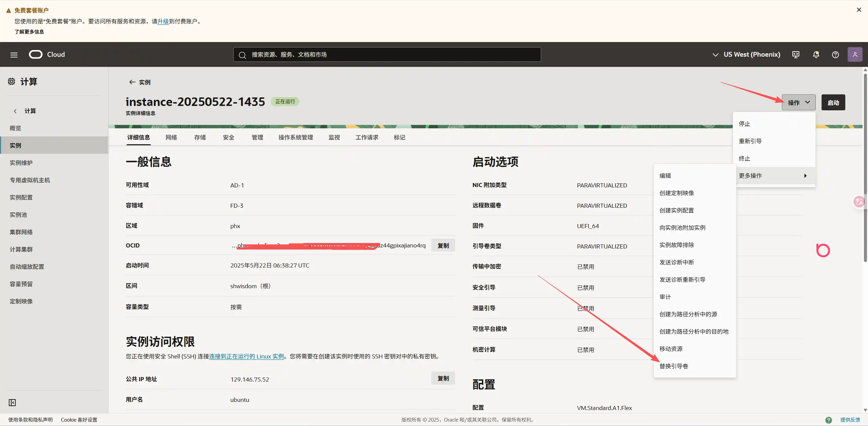Collapse the sidebar with bottom-left panel icon
The image size is (868, 426).
pyautogui.click(x=12, y=403)
